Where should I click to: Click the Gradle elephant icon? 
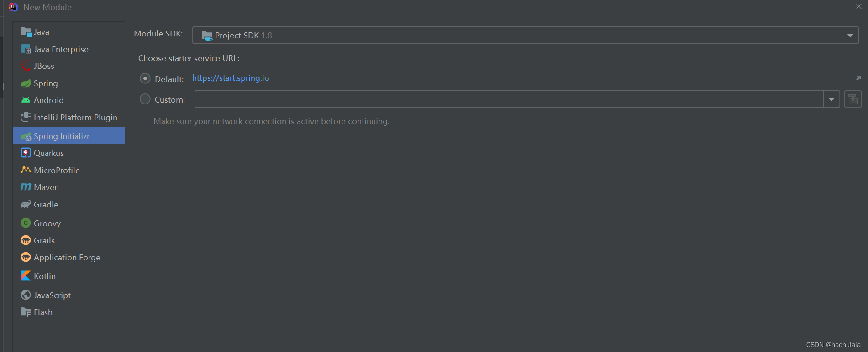point(26,204)
